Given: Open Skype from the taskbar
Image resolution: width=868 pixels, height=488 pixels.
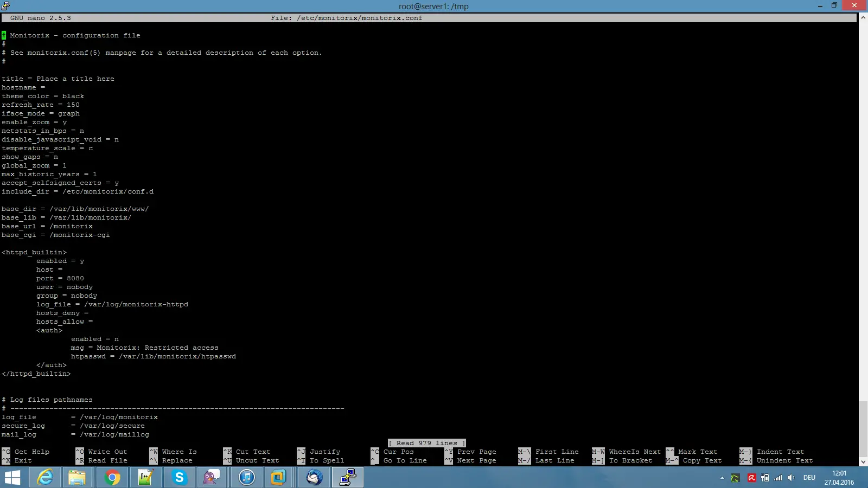Looking at the screenshot, I should 179,478.
